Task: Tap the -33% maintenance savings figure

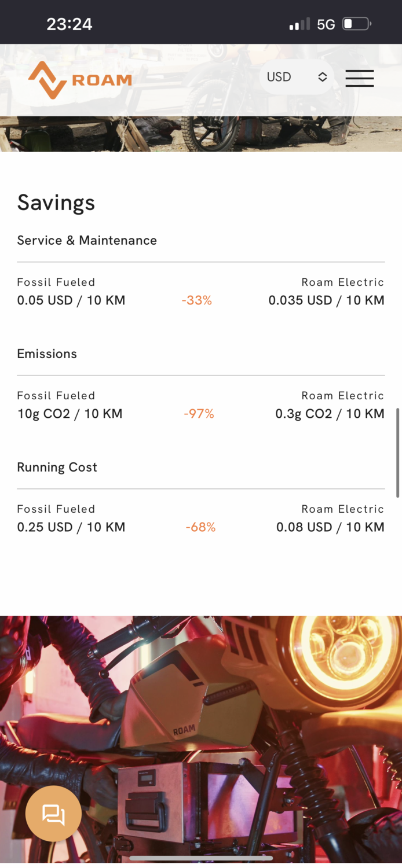Action: point(197,300)
